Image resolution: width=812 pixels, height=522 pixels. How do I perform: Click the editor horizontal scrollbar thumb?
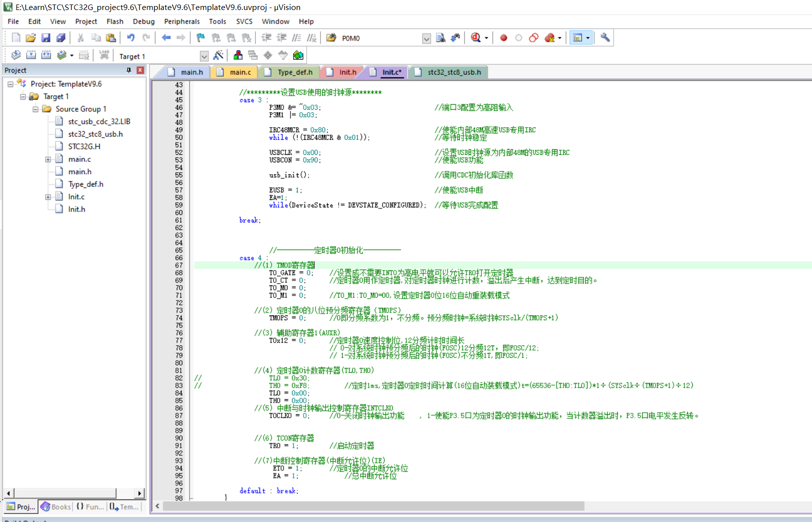pyautogui.click(x=374, y=506)
